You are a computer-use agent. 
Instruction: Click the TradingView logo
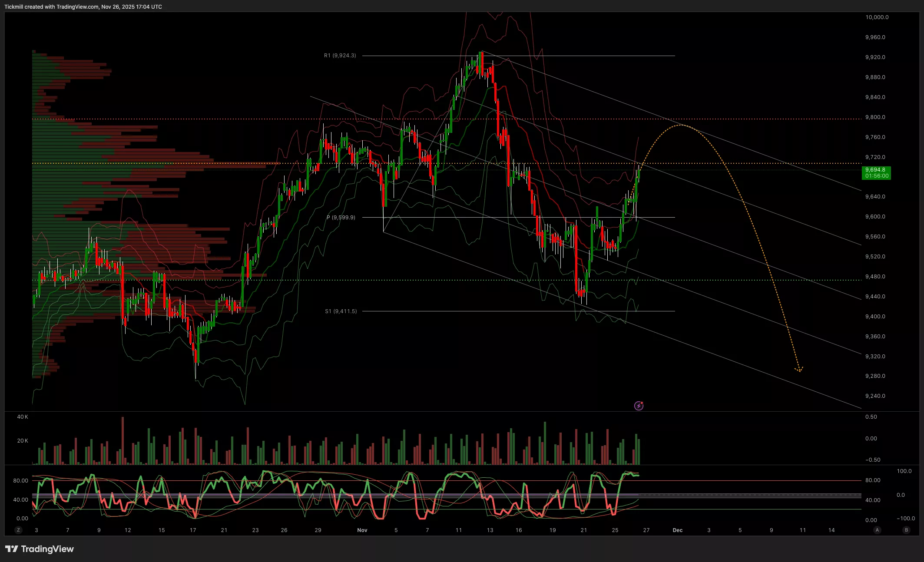[x=12, y=549]
